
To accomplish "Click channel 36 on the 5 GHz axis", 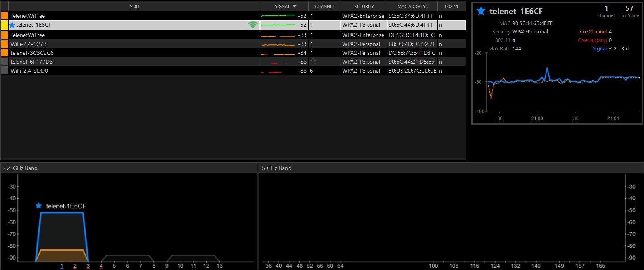I will (269, 266).
